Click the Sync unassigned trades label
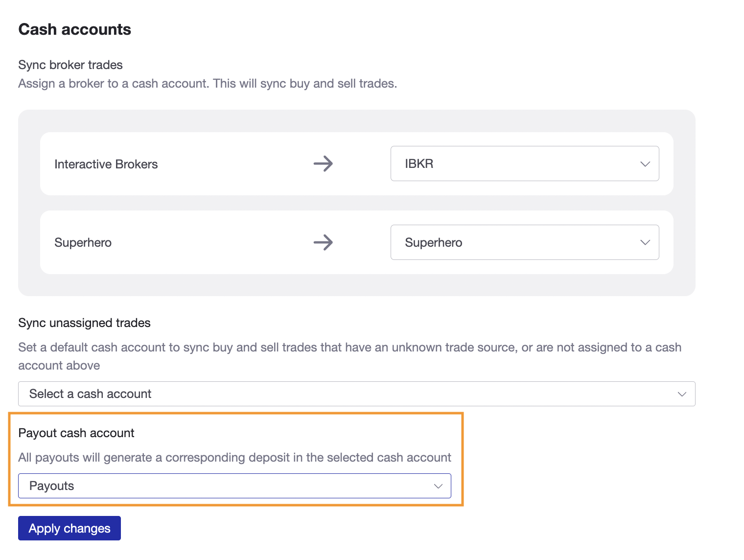The width and height of the screenshot is (744, 560). (84, 323)
